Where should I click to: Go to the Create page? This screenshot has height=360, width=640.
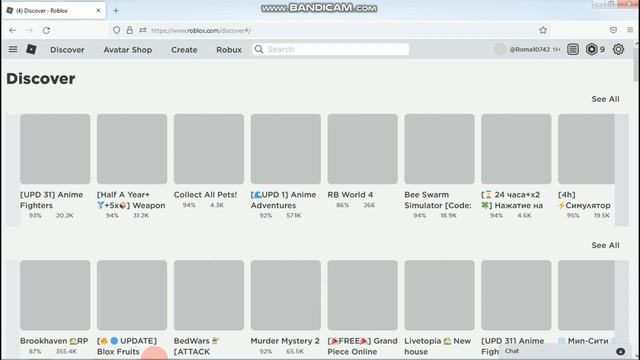[x=184, y=50]
